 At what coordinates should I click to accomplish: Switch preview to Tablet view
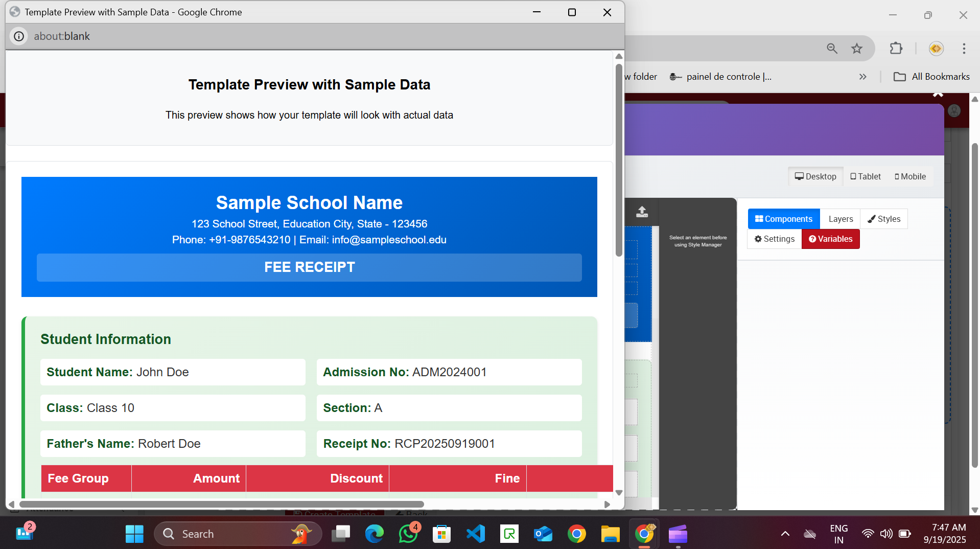pos(866,176)
